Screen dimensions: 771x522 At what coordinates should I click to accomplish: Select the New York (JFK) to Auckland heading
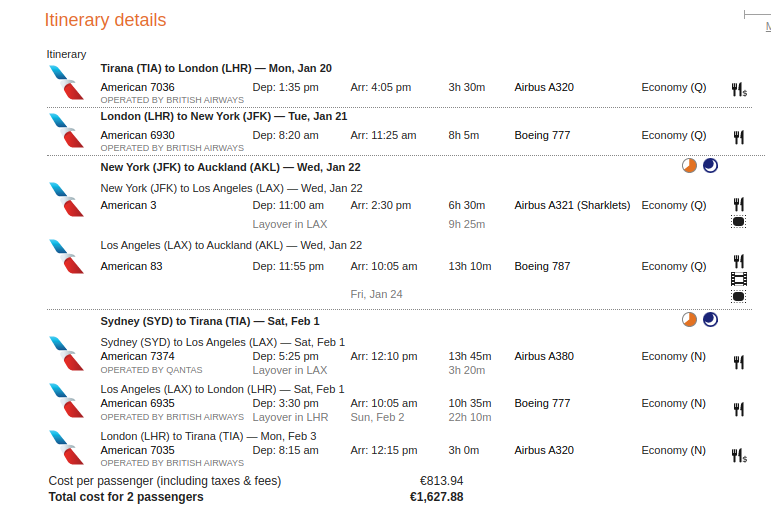coord(230,167)
